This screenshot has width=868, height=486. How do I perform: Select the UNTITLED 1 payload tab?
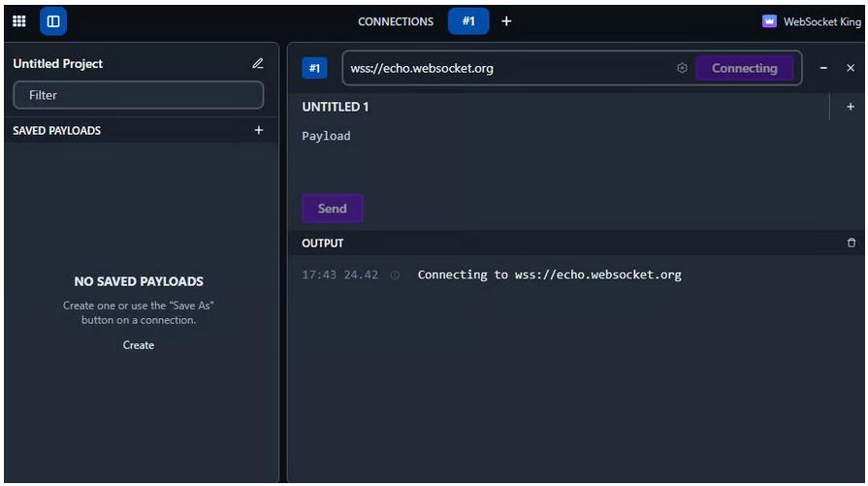336,107
